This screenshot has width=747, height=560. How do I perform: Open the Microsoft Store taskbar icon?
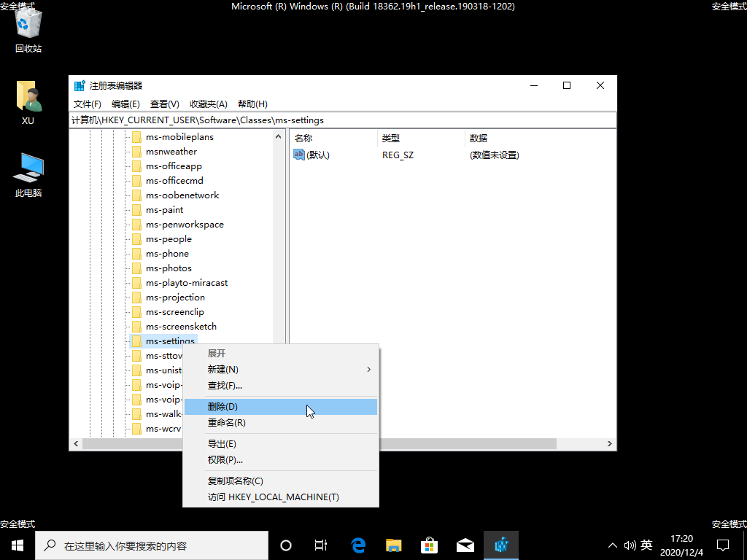[429, 545]
